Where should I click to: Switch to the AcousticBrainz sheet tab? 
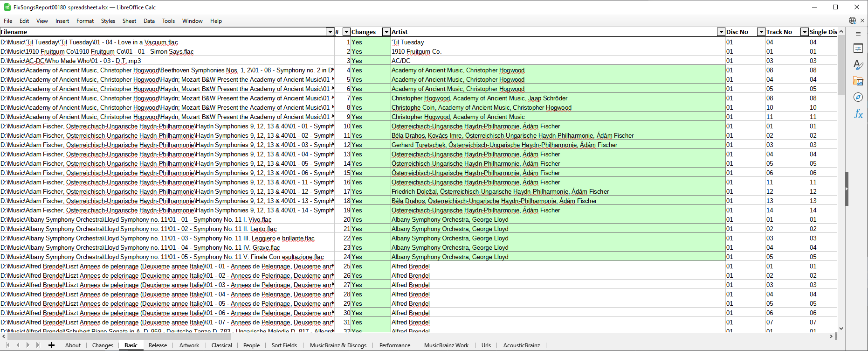coord(522,345)
